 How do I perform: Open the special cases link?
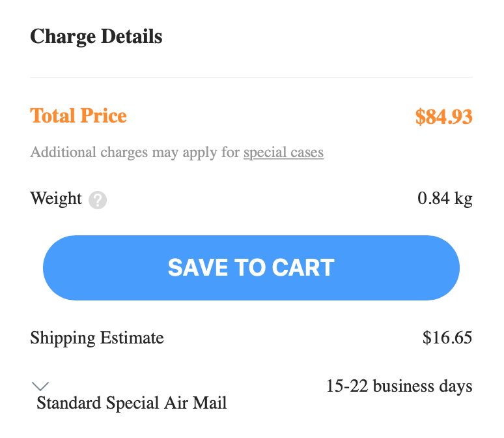pyautogui.click(x=283, y=153)
